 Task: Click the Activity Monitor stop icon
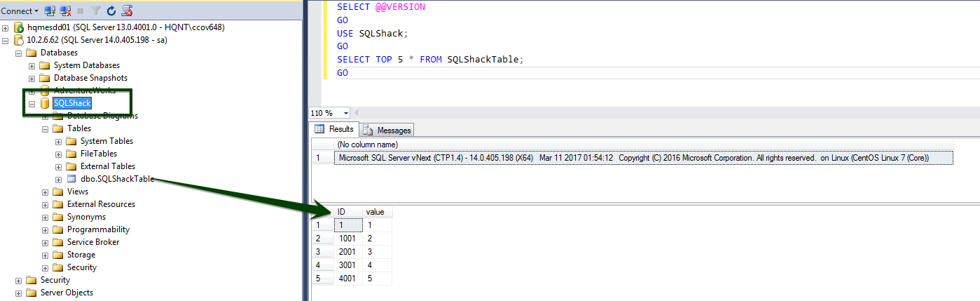coord(127,11)
